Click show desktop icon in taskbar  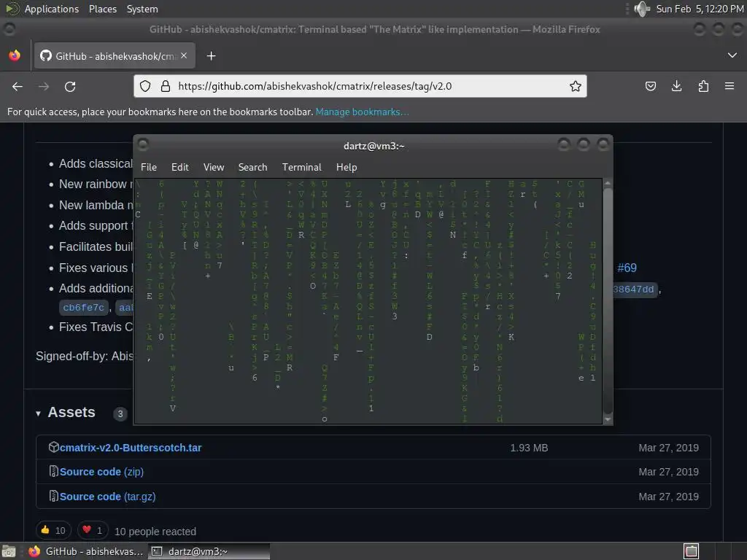click(9, 551)
